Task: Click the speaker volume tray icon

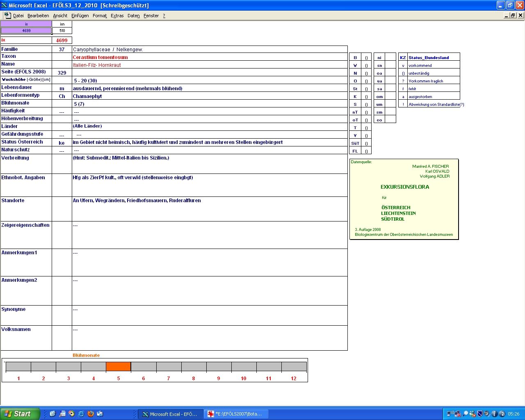Action: [x=487, y=414]
